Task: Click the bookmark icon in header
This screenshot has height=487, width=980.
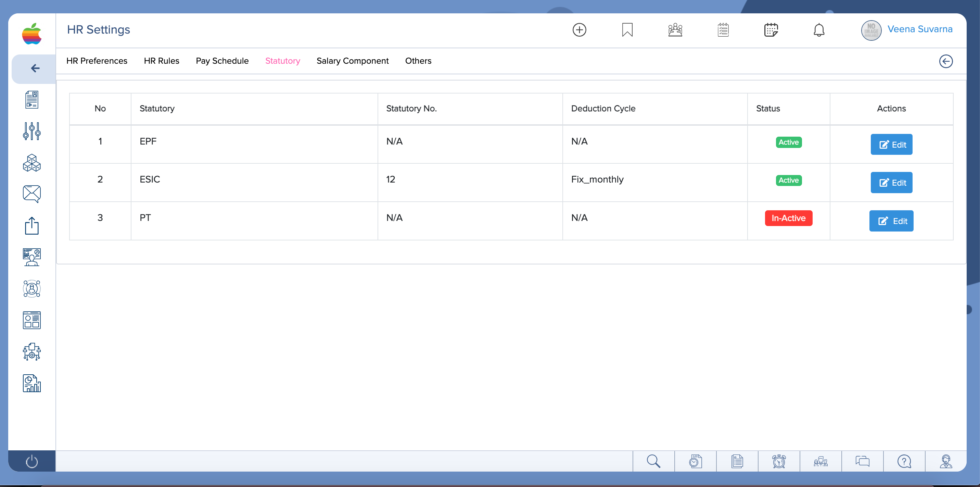Action: [627, 30]
